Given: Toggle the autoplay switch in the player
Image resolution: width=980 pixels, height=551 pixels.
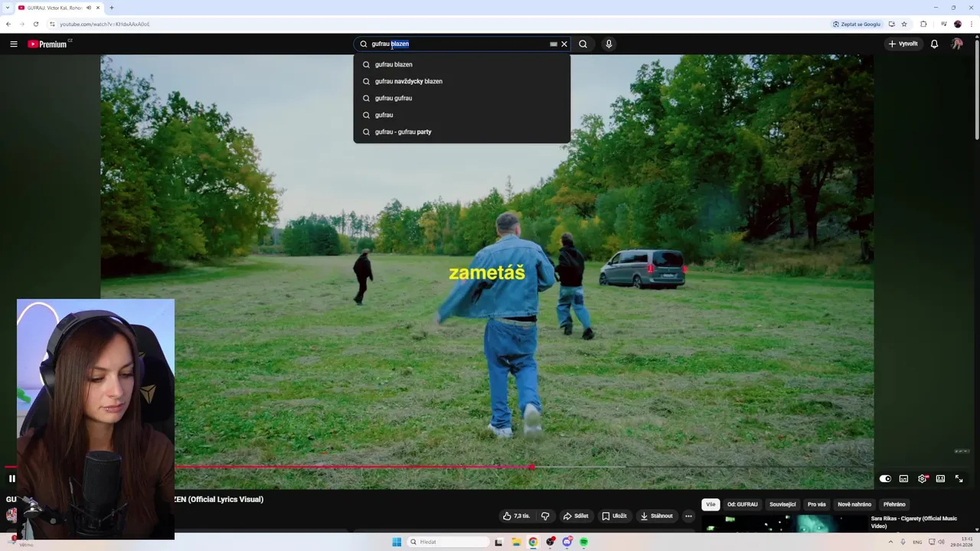Looking at the screenshot, I should coord(885,478).
